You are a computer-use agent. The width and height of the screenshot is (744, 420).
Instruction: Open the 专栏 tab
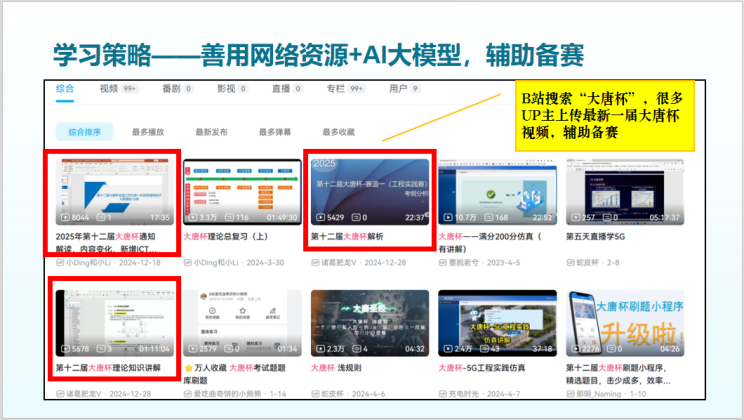pos(334,89)
